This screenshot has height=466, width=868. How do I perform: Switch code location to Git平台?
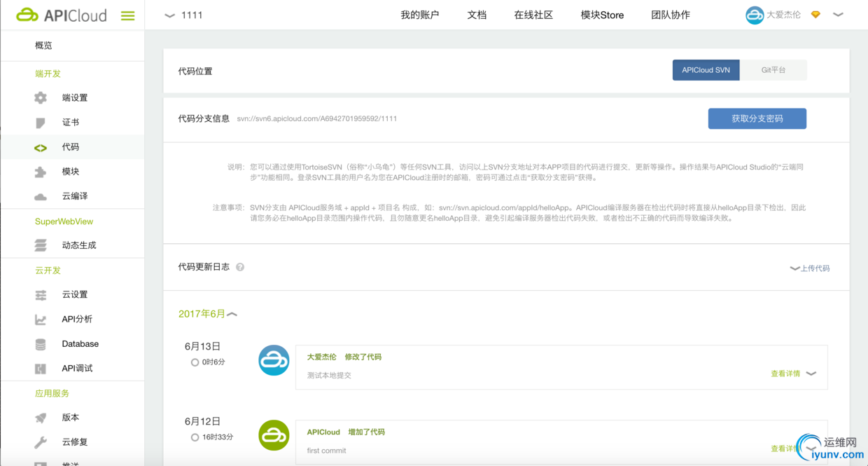click(773, 70)
